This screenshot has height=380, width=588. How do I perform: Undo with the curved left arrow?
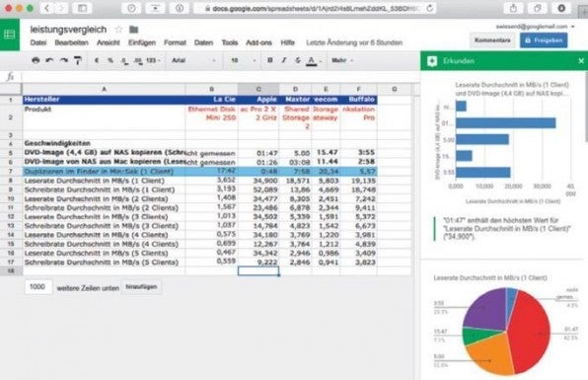(x=49, y=60)
